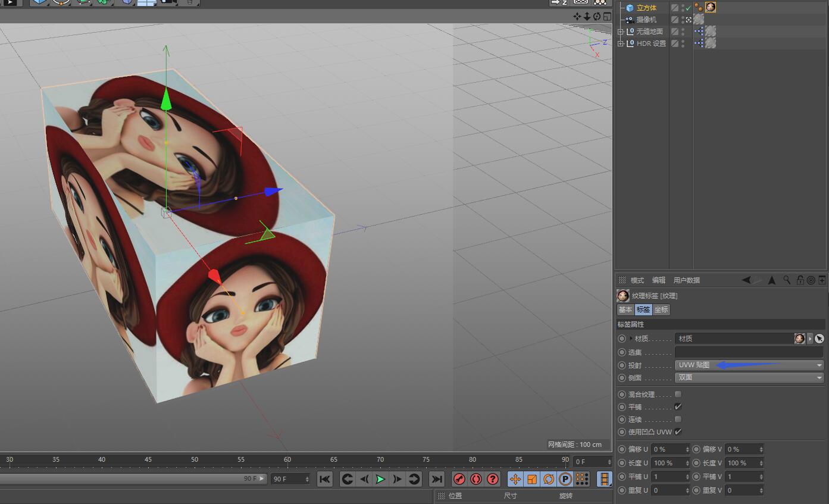Image resolution: width=829 pixels, height=504 pixels.
Task: Toggle autokeying red circle button
Action: 476,479
